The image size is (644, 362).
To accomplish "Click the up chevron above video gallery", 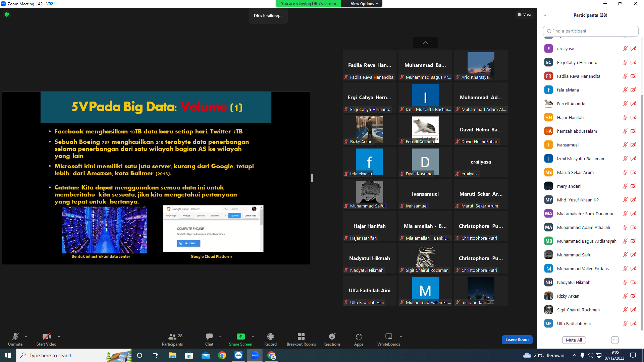I will click(425, 43).
